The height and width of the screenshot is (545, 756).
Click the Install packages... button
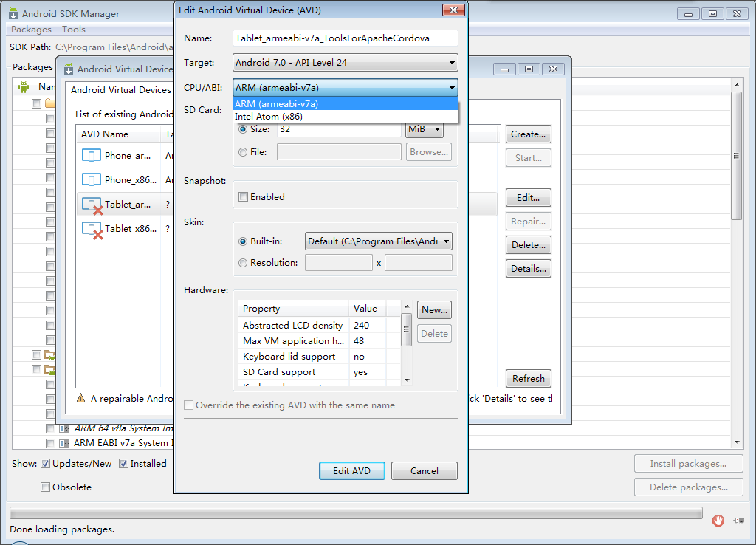689,464
